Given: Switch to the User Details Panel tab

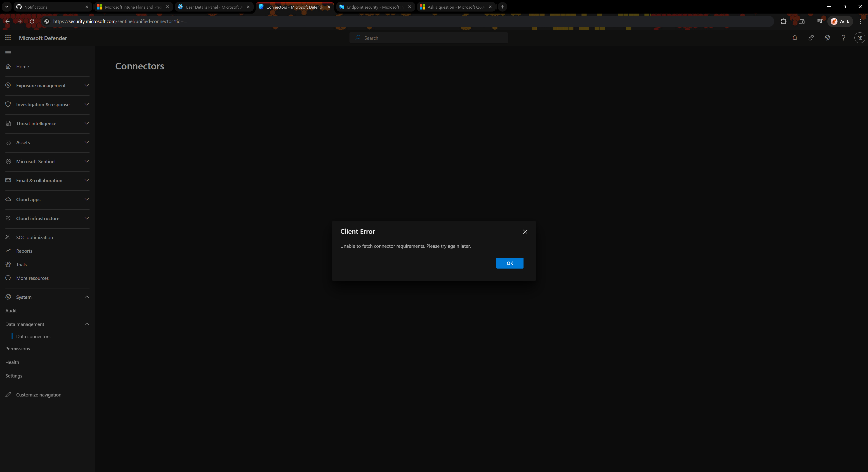Looking at the screenshot, I should [x=212, y=7].
